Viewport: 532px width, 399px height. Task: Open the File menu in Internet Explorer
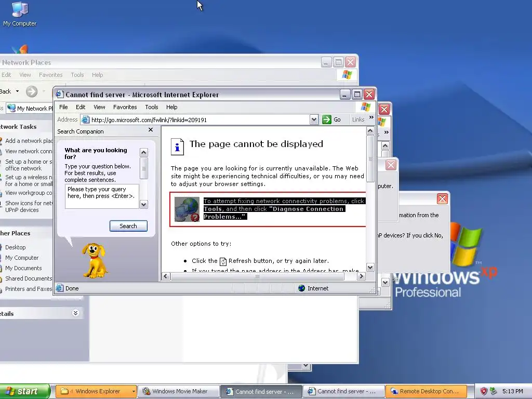click(63, 107)
